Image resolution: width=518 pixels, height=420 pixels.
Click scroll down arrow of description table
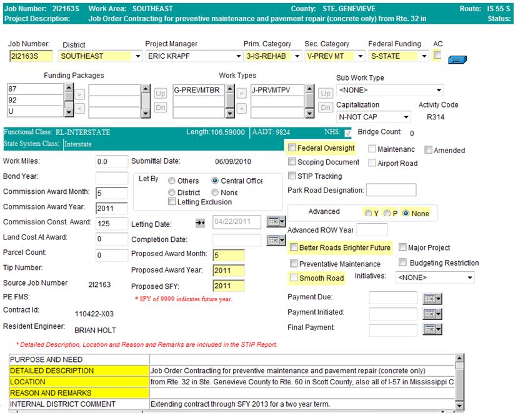(x=459, y=406)
